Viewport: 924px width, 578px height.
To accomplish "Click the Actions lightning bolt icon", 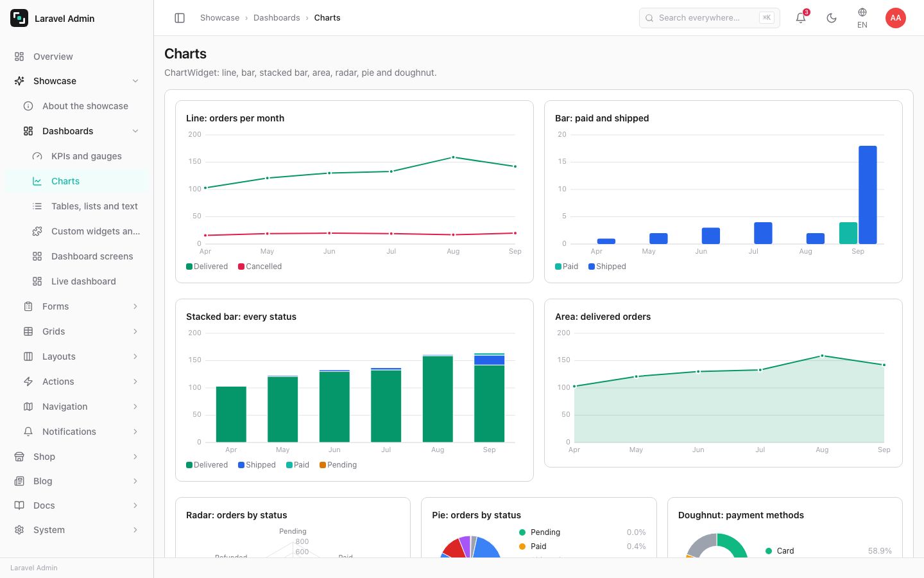I will [28, 381].
